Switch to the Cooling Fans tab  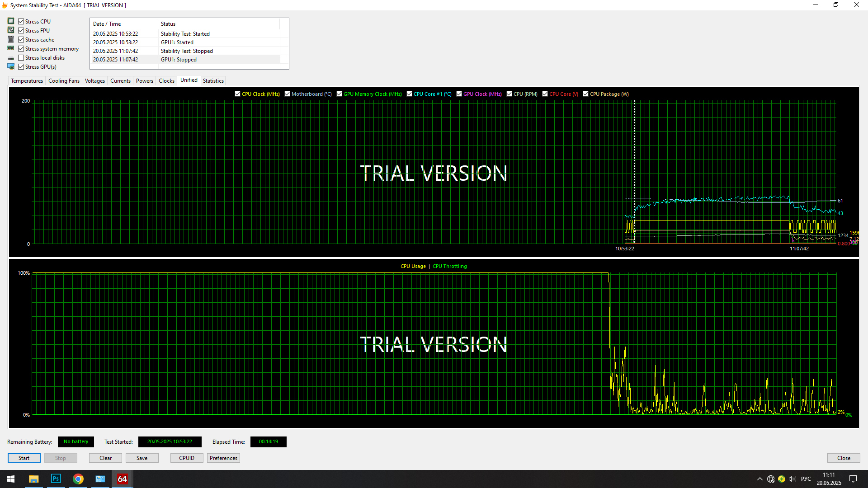(x=64, y=81)
